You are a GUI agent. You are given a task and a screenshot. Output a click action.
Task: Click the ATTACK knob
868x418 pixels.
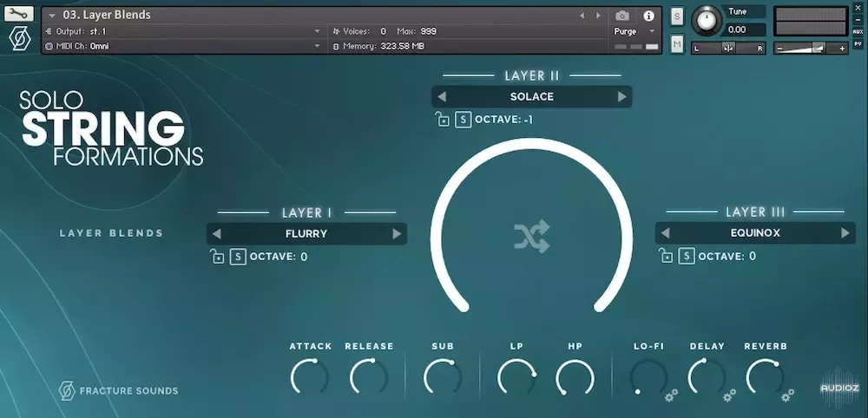point(310,377)
